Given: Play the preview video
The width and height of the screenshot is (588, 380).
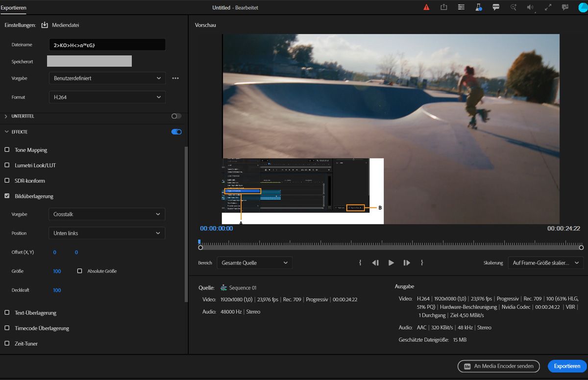Looking at the screenshot, I should click(x=391, y=263).
